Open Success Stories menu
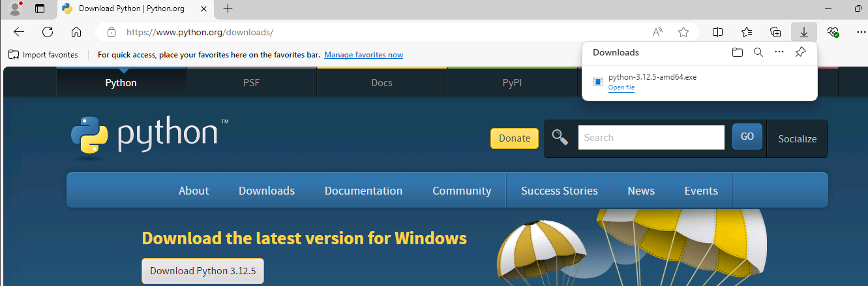Screen dimensions: 868x286 pos(560,191)
